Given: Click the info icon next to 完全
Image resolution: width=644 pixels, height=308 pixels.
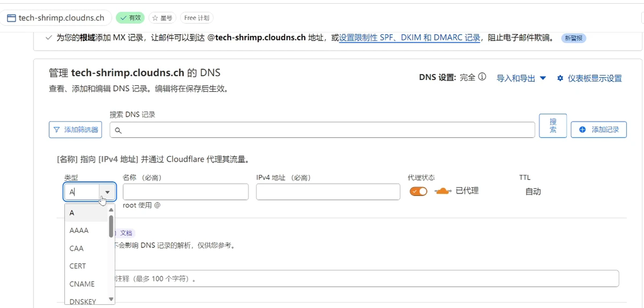Looking at the screenshot, I should tap(482, 77).
